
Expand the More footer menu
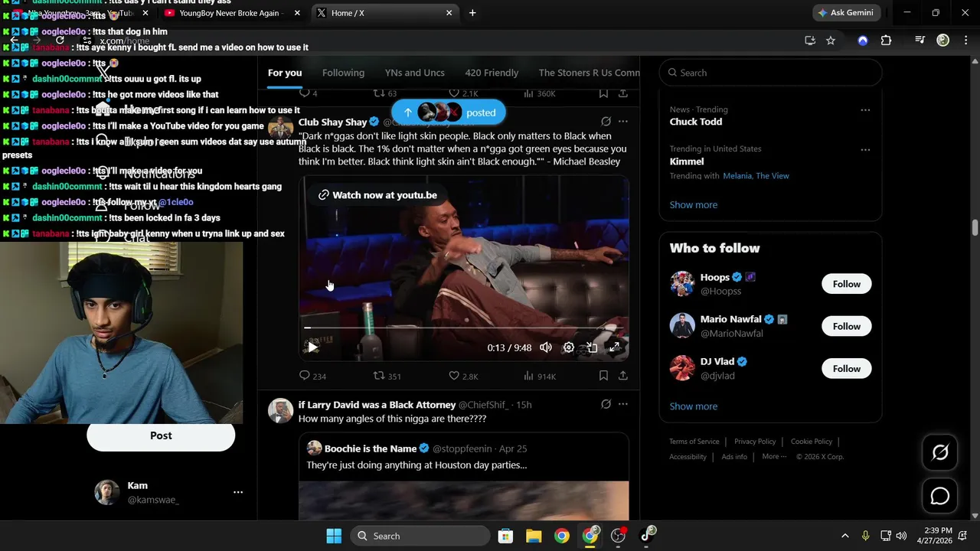774,457
